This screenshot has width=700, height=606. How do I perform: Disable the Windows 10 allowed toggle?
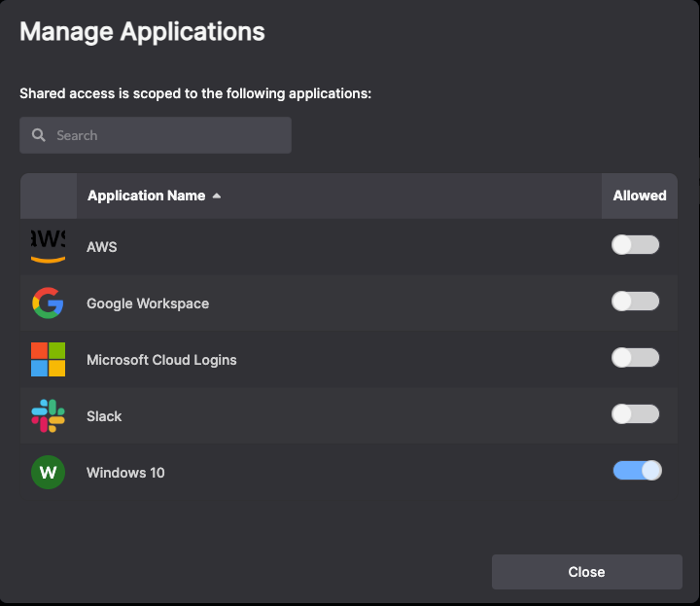coord(637,471)
